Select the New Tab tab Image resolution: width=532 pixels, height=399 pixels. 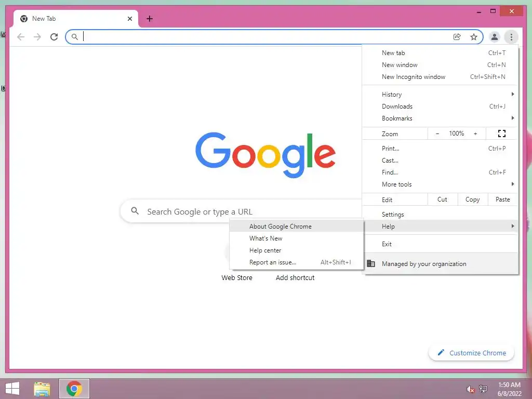[x=76, y=19]
